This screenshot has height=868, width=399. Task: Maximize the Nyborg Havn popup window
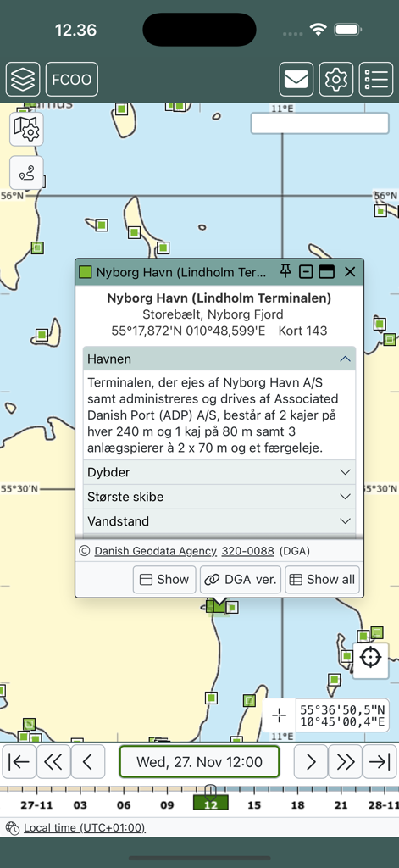328,271
